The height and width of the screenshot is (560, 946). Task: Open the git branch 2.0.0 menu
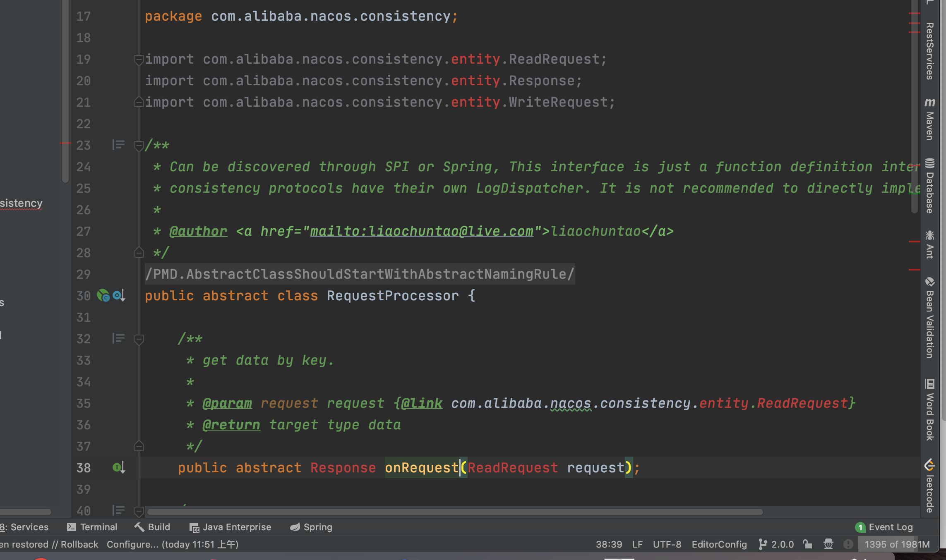coord(776,544)
